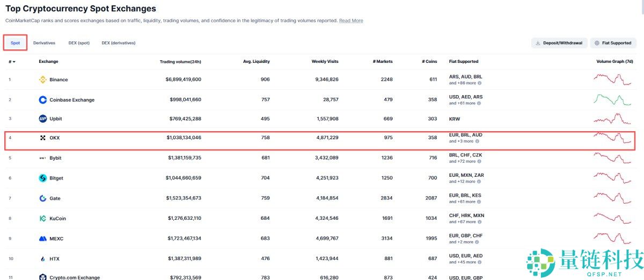
Task: Open the Bybit exchange link
Action: click(55, 158)
